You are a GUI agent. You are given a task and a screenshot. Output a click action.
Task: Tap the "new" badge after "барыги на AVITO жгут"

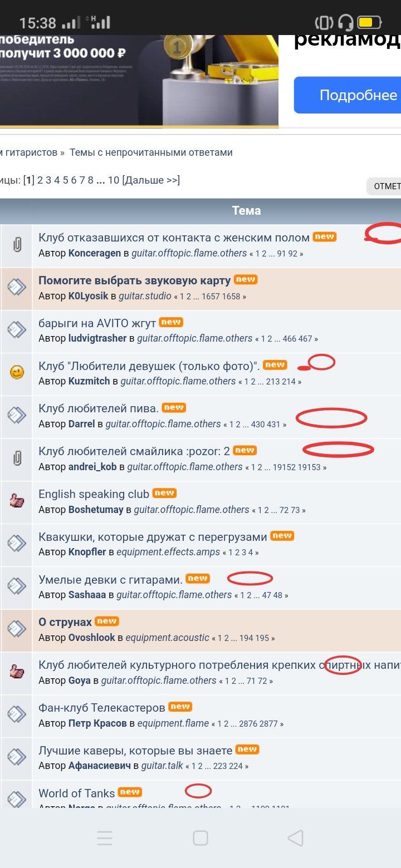pyautogui.click(x=171, y=322)
